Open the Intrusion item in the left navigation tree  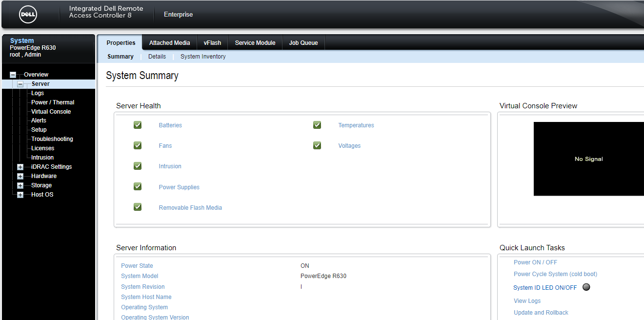42,158
